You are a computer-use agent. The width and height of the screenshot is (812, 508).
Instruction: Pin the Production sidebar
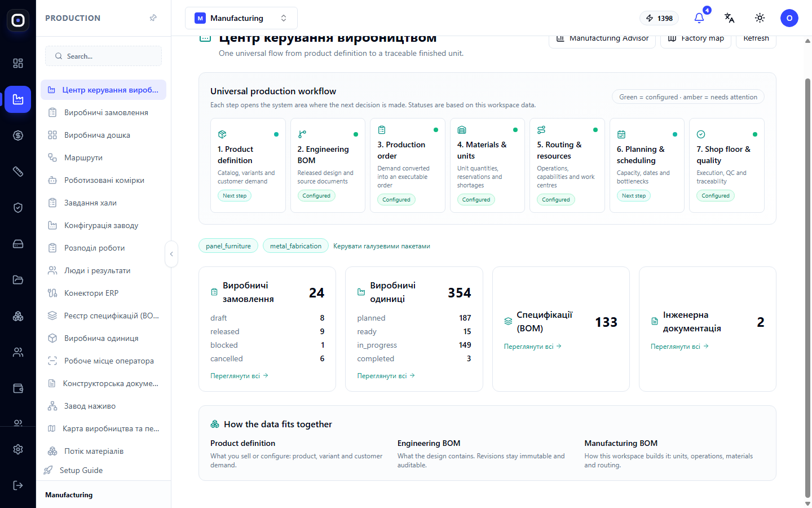pos(153,18)
